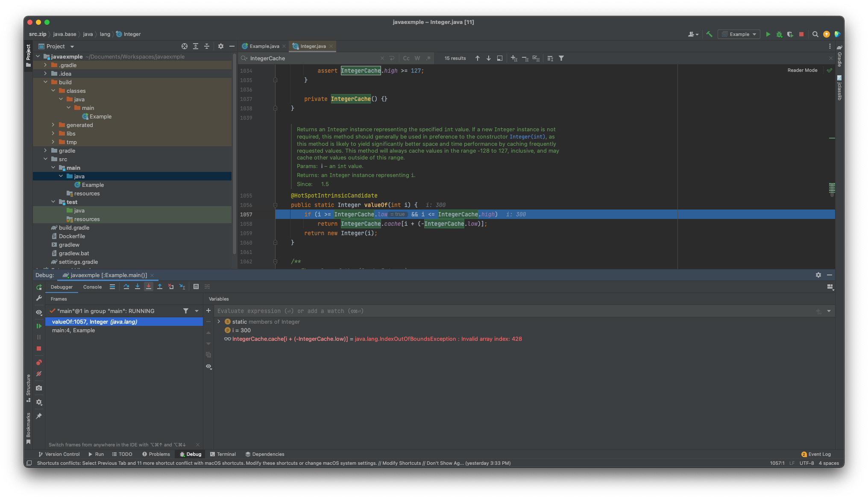Open the Problems tool window tab
The width and height of the screenshot is (868, 499).
coord(156,454)
